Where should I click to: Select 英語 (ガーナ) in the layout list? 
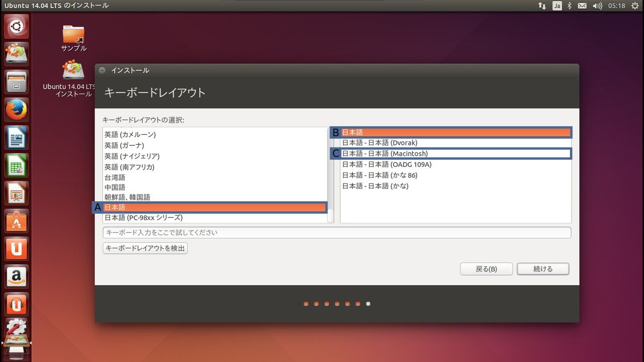pos(215,145)
